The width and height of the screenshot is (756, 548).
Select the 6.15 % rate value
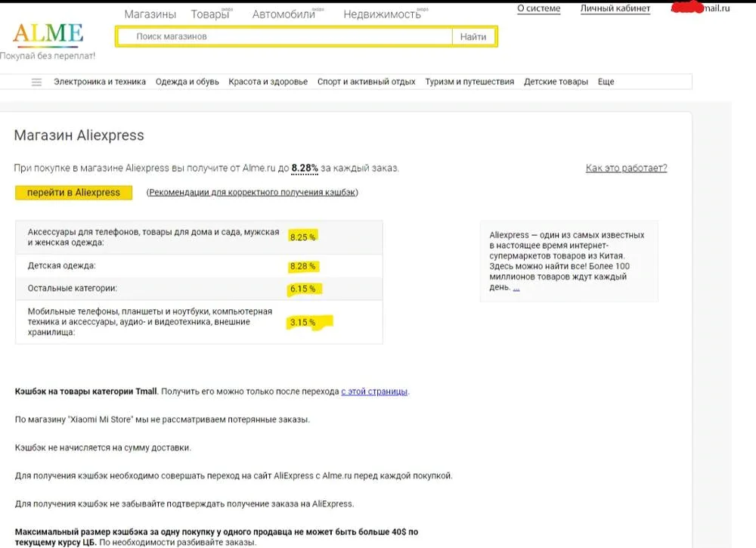[303, 289]
